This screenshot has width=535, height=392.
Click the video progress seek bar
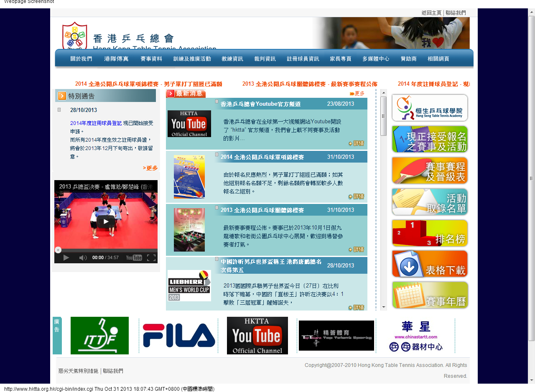point(106,250)
